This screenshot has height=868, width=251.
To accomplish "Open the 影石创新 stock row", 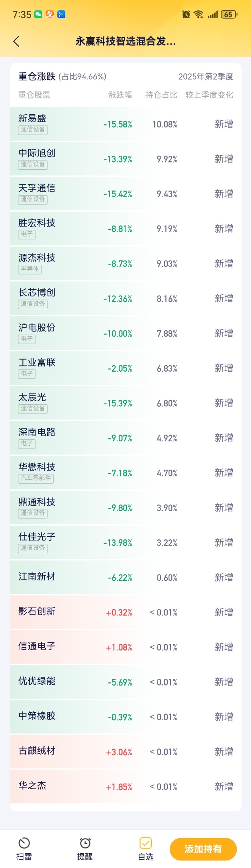I will tap(126, 612).
